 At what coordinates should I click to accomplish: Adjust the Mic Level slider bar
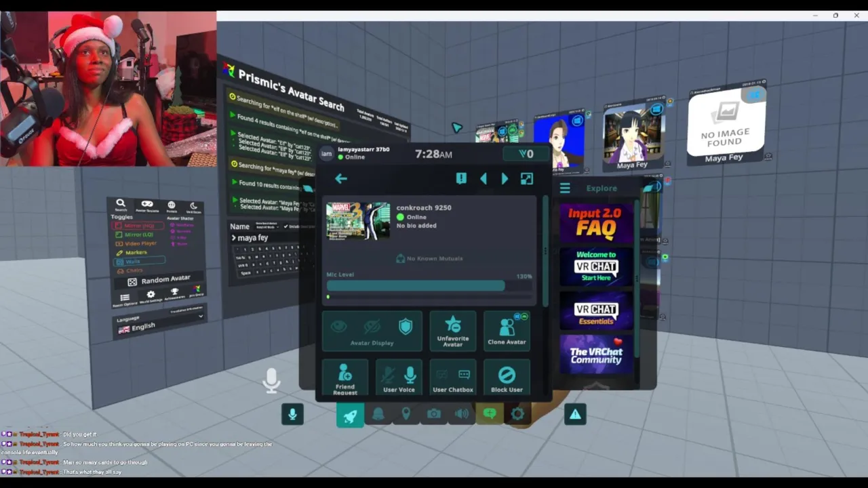click(x=429, y=286)
